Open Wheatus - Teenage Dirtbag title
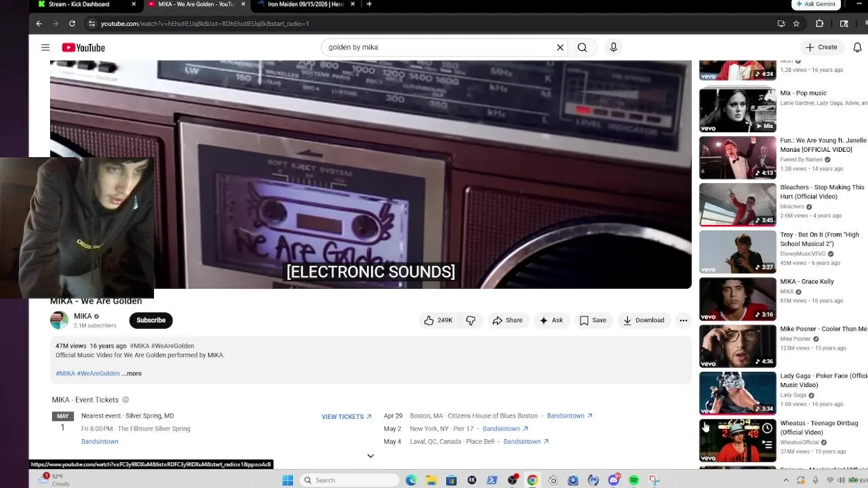Image resolution: width=868 pixels, height=488 pixels. click(x=819, y=428)
